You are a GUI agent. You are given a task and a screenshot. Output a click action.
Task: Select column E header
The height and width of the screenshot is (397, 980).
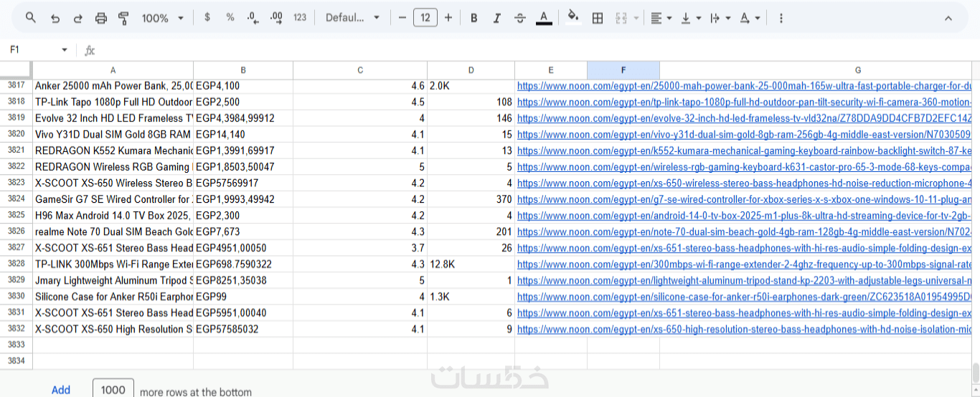pyautogui.click(x=551, y=70)
